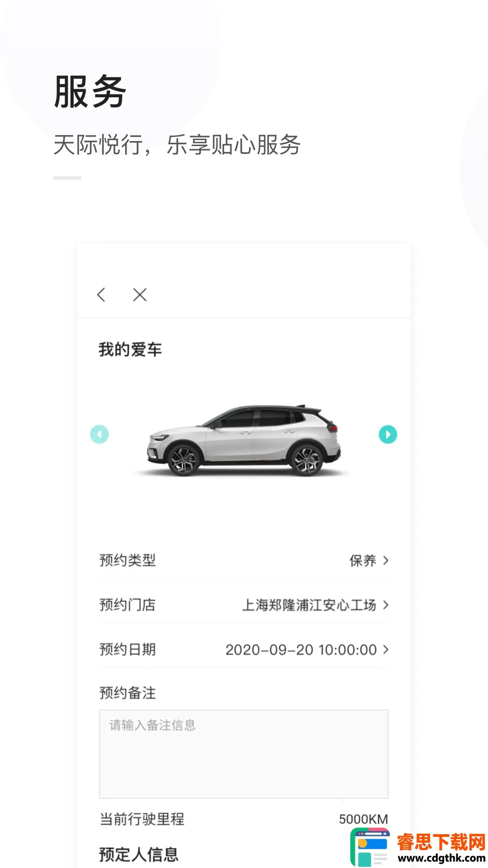Expand the 预约门店 store chevron
488x868 pixels.
pyautogui.click(x=385, y=605)
